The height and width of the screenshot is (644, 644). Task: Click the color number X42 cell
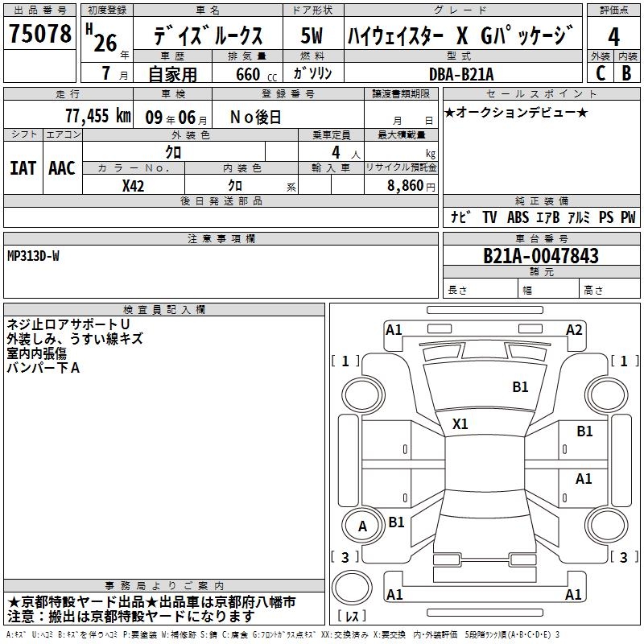pos(134,185)
